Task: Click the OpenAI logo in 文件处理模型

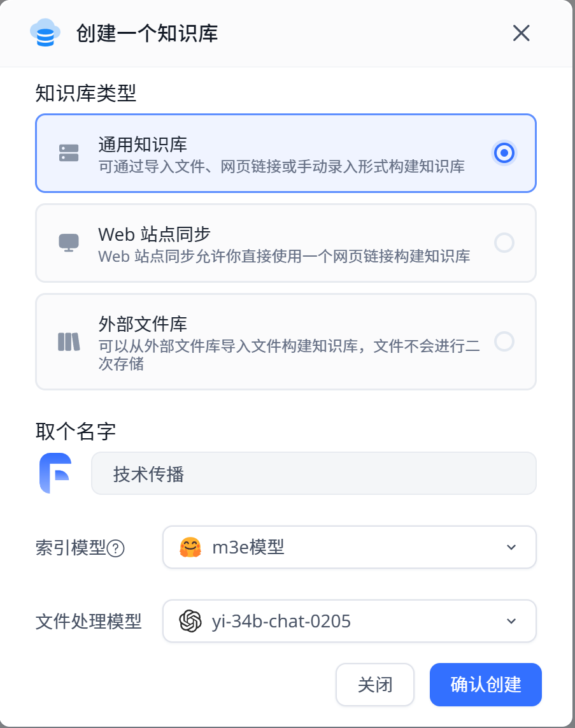Action: click(190, 621)
